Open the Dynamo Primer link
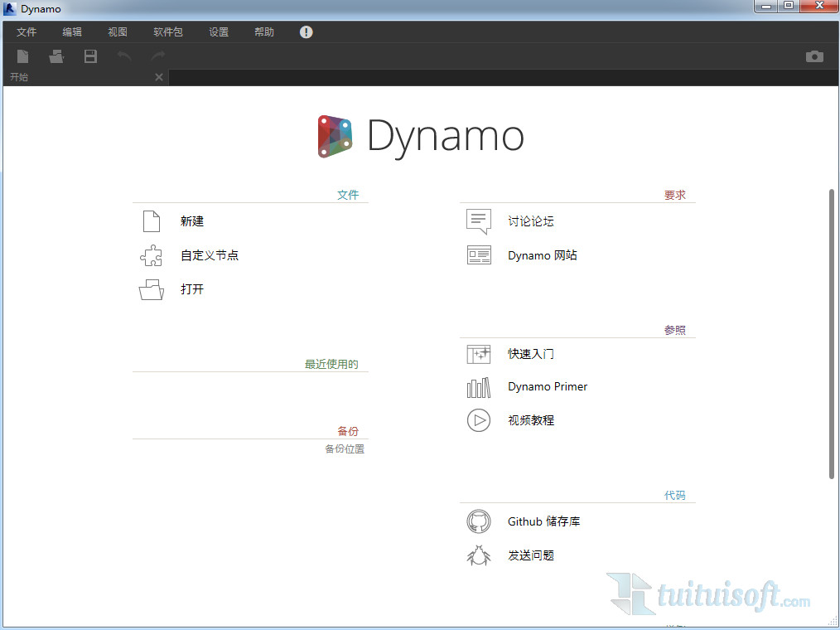Viewport: 840px width, 630px height. [548, 386]
